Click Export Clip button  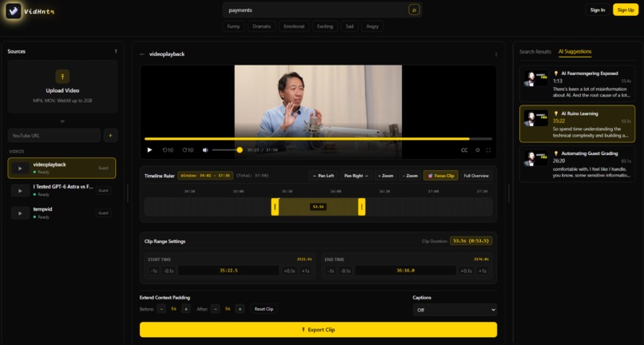pyautogui.click(x=318, y=329)
